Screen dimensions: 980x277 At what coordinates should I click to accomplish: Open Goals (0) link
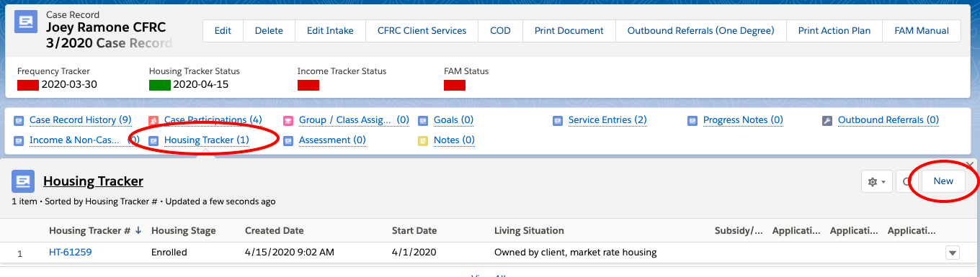point(453,120)
